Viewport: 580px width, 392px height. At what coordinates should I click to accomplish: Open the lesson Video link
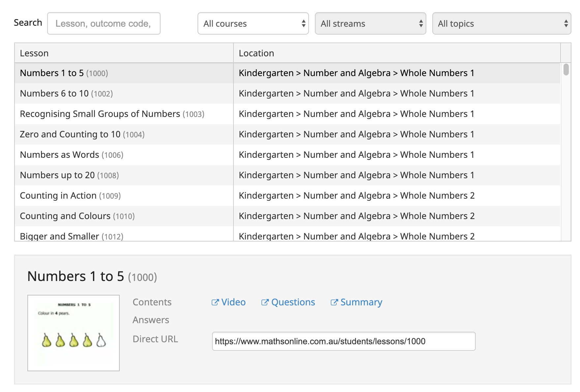[x=233, y=302]
